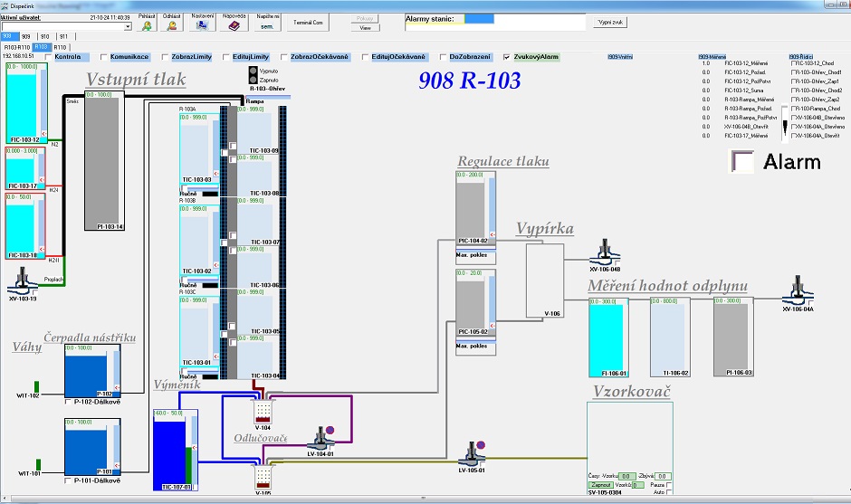Tick the P-102-Dálkově checkbox
The width and height of the screenshot is (851, 504).
[x=69, y=402]
